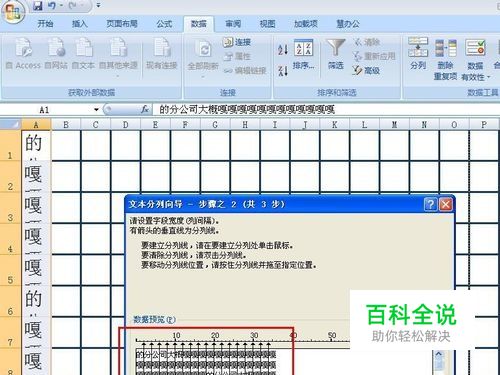500x375 pixels.
Task: Click the select-all corner of sheet
Action: point(11,124)
